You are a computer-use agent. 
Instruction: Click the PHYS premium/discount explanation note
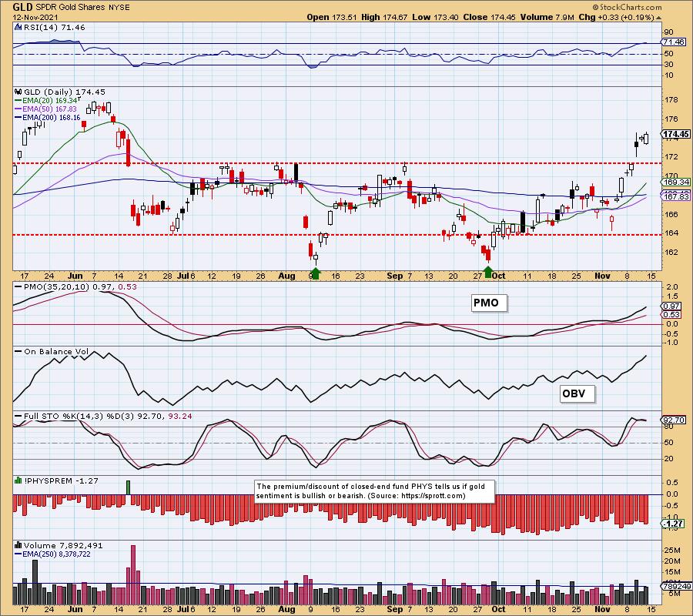point(374,491)
